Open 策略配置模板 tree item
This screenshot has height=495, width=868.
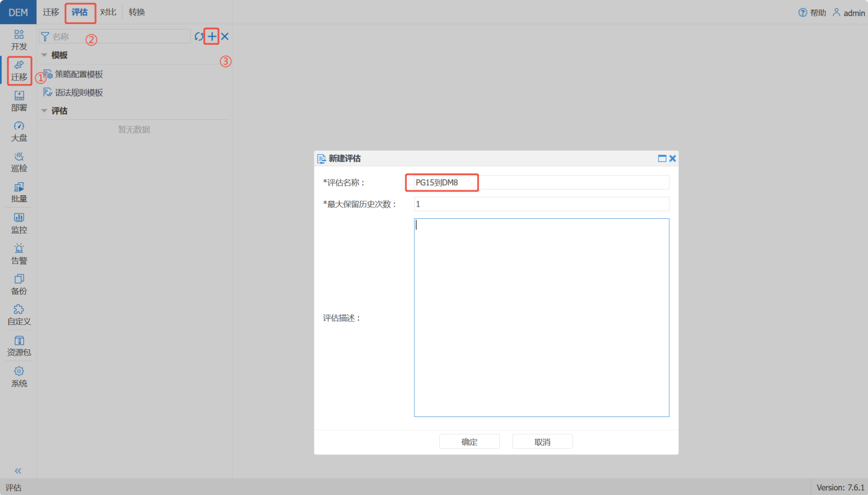click(x=73, y=74)
